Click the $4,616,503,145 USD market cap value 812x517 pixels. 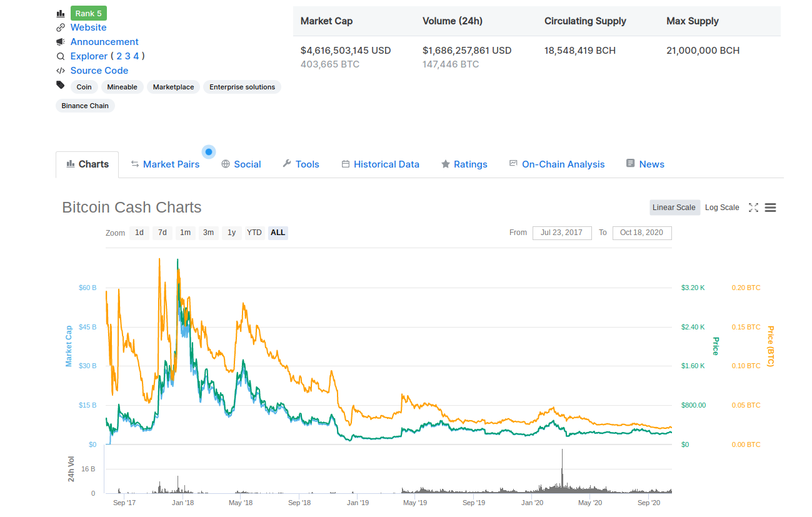pyautogui.click(x=346, y=51)
